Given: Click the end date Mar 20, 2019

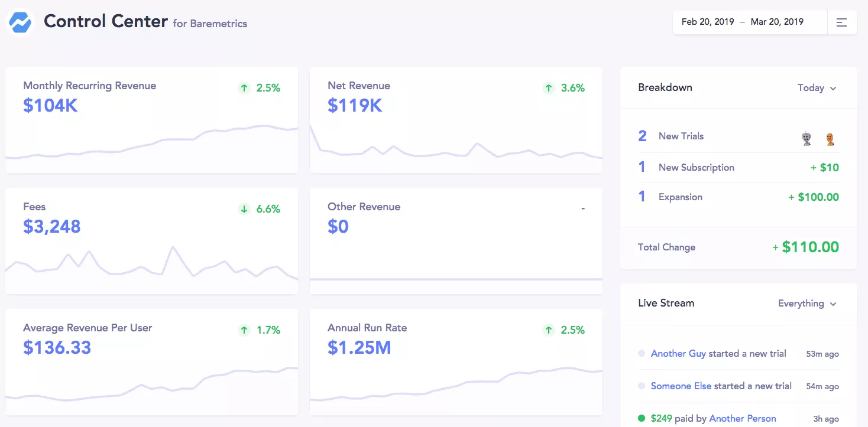Looking at the screenshot, I should [777, 22].
